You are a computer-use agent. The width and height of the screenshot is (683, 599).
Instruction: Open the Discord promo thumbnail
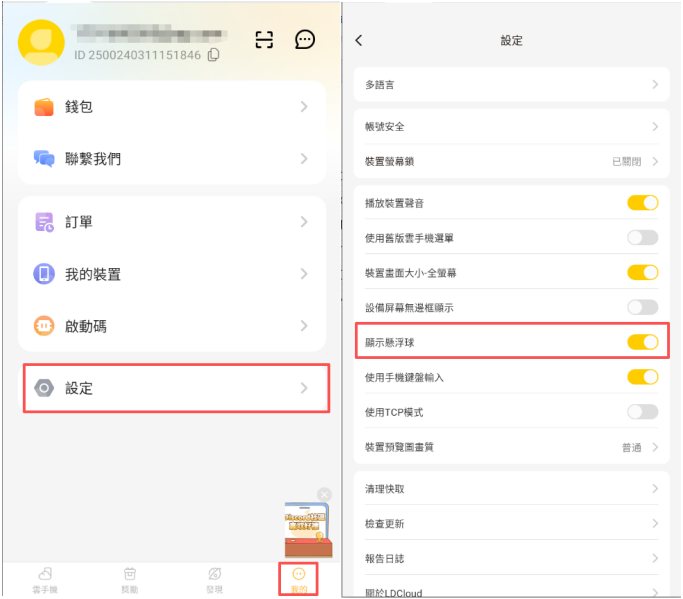click(306, 528)
